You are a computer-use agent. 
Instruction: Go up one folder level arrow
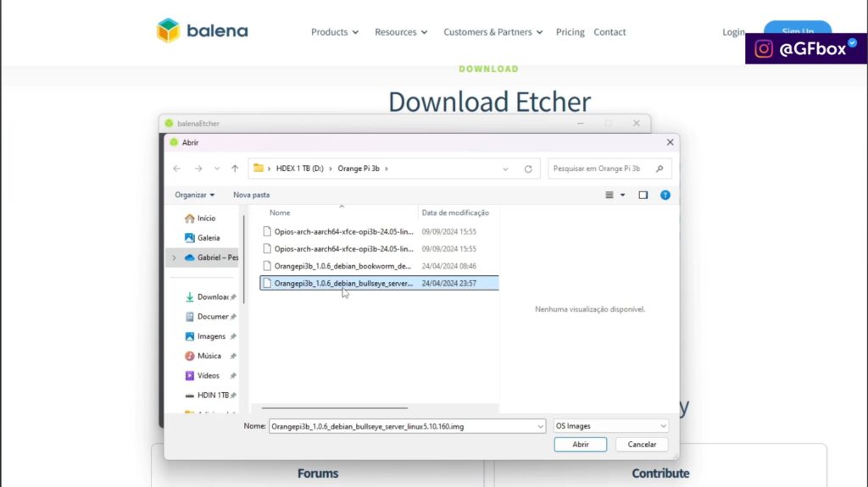(235, 169)
